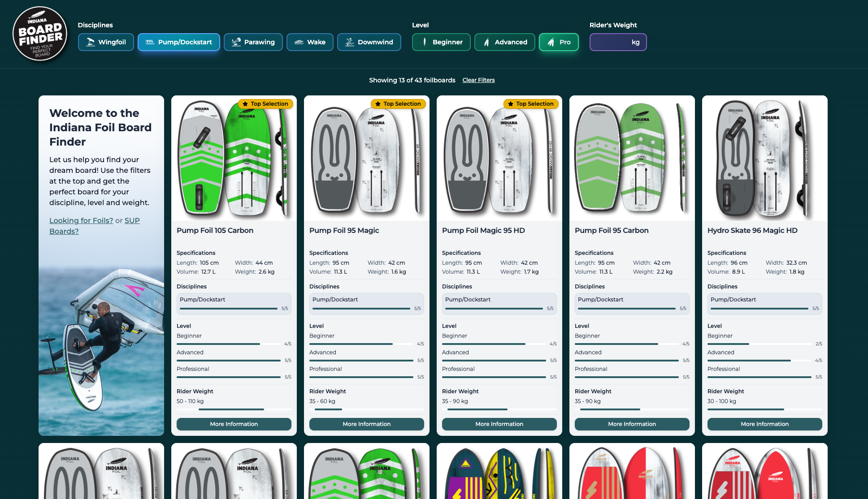Clear all filters
The width and height of the screenshot is (868, 499).
click(x=478, y=80)
